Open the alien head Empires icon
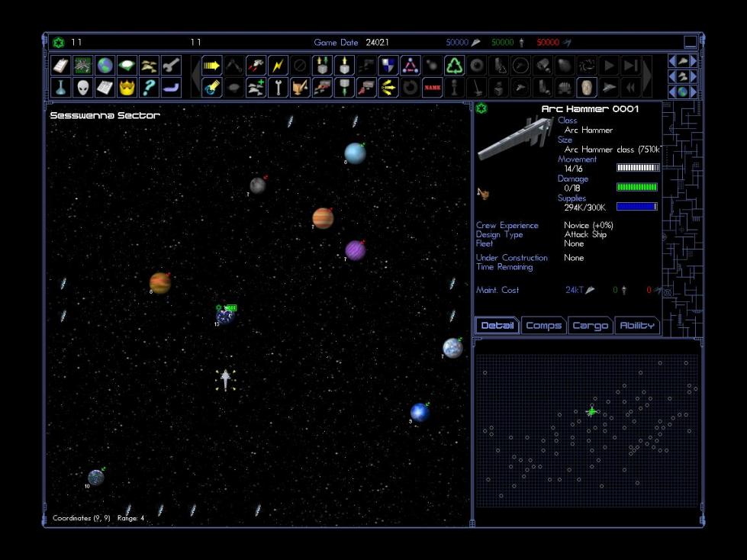This screenshot has height=560, width=747. 83,87
